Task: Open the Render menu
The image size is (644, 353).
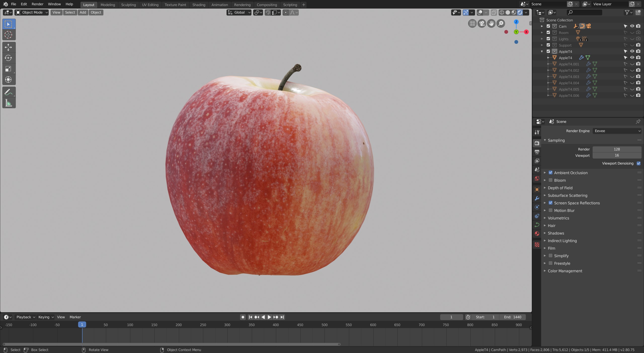Action: click(37, 4)
